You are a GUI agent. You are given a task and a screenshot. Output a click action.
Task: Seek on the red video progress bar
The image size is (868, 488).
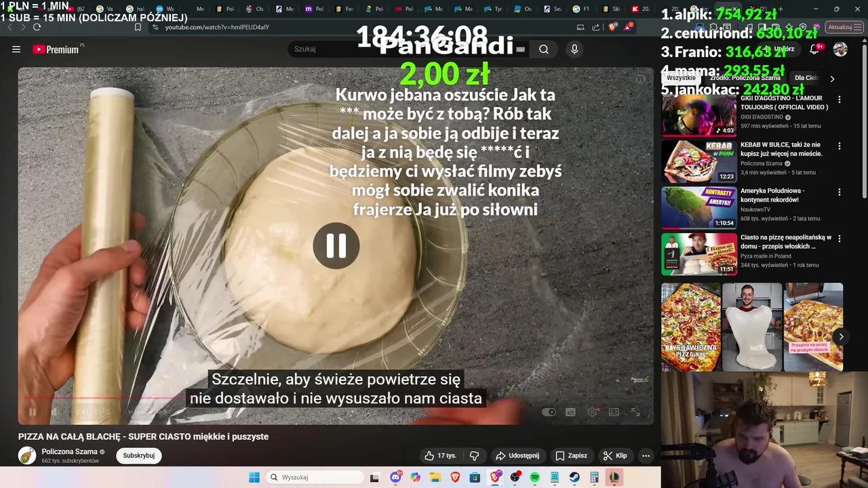(x=336, y=399)
